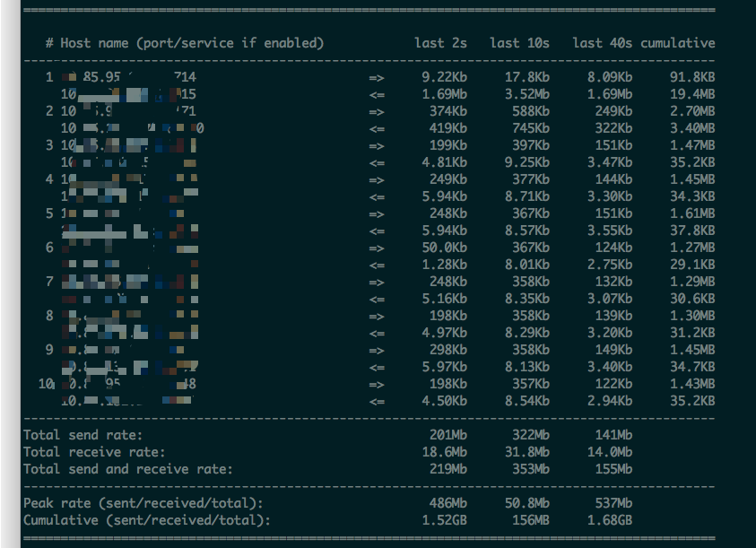Click the 'last 10s' column header
This screenshot has height=548, width=756.
click(x=519, y=43)
